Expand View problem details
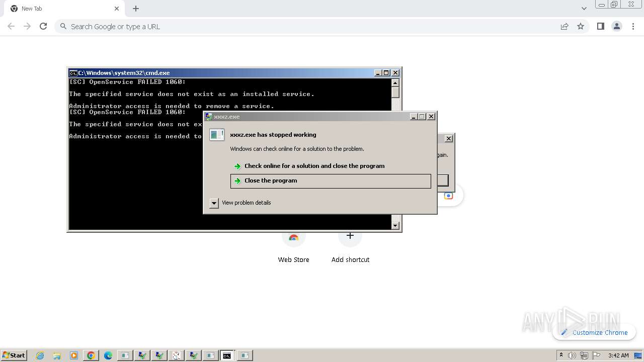This screenshot has width=644, height=362. (x=214, y=203)
